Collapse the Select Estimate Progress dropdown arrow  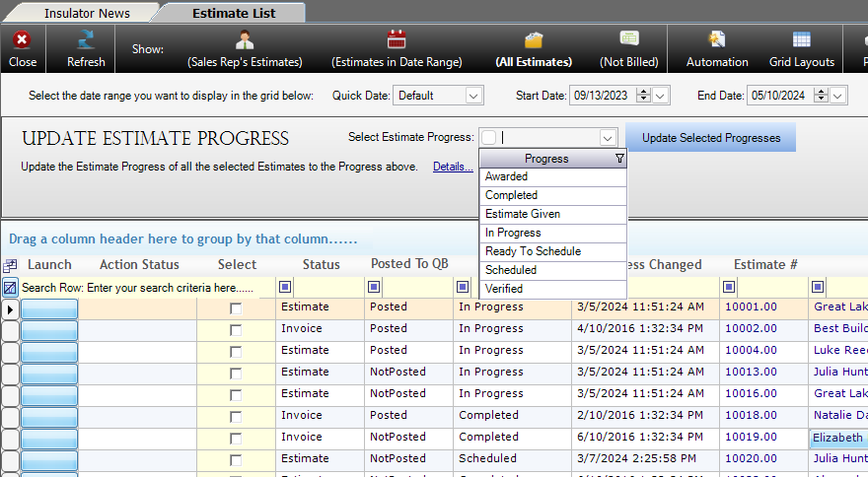coord(608,137)
